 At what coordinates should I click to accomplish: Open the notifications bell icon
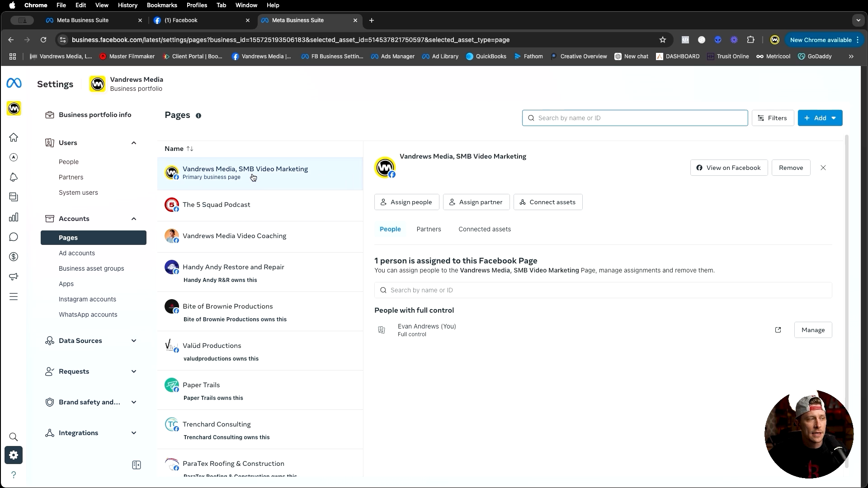point(14,177)
